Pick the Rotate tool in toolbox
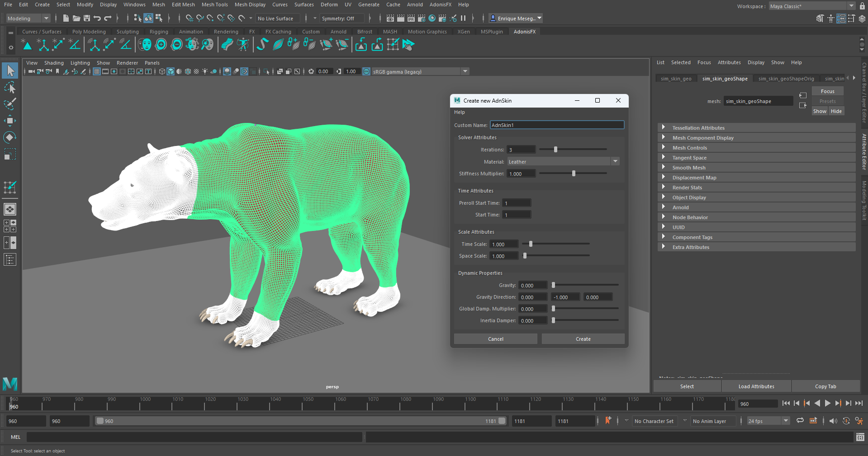 10,137
